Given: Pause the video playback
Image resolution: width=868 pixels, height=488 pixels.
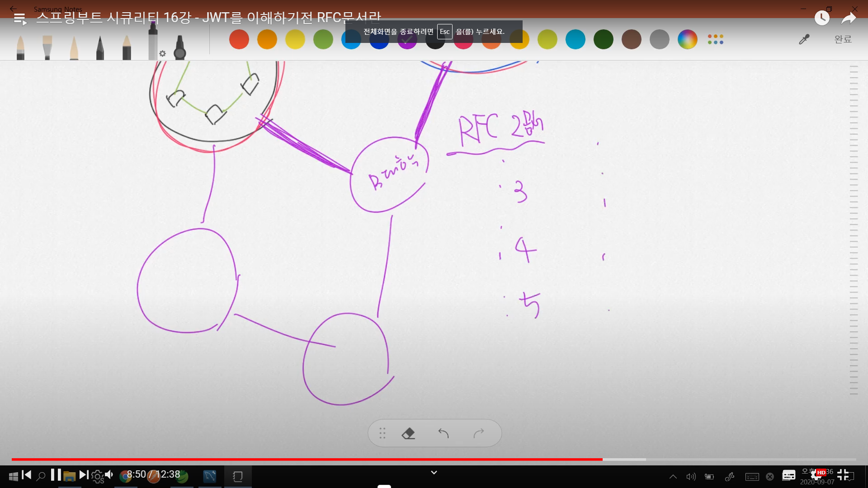Looking at the screenshot, I should (56, 475).
